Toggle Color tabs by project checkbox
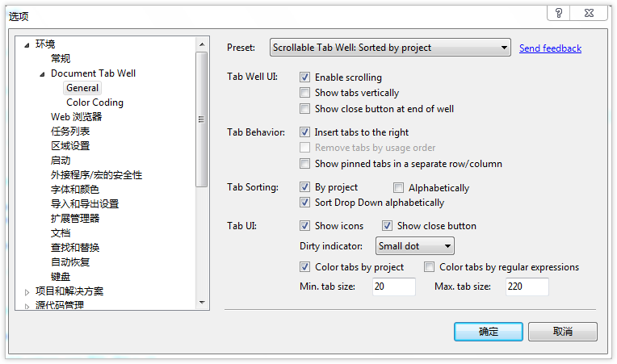This screenshot has height=364, width=617. [x=305, y=267]
